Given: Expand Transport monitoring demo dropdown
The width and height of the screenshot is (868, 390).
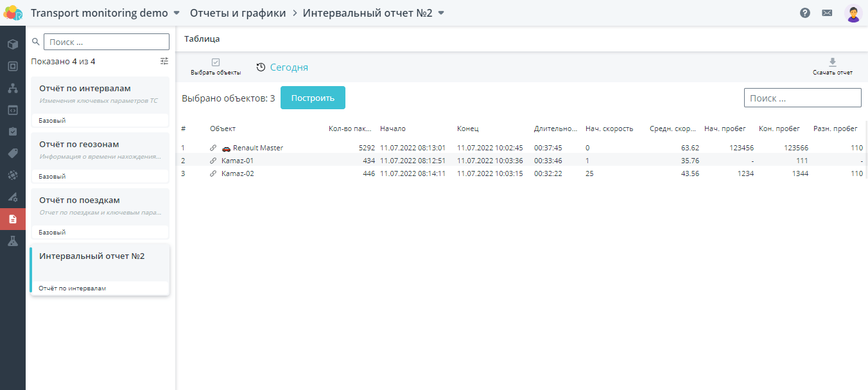Looking at the screenshot, I should (x=177, y=13).
